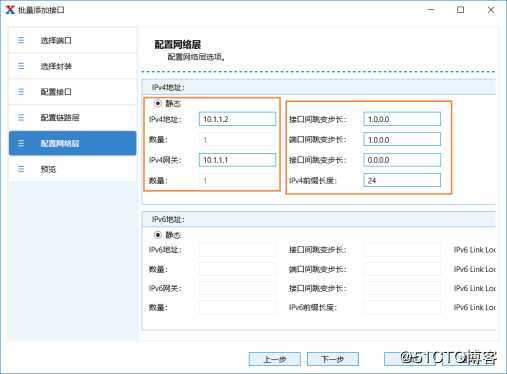Click the 接口间跳变步长 field containing 1.0.0.0
The image size is (507, 374).
click(x=402, y=119)
